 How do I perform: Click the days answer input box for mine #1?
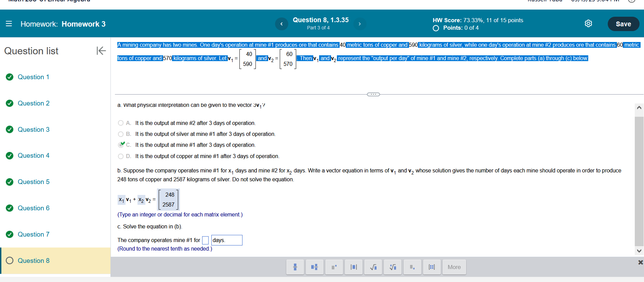coord(205,240)
